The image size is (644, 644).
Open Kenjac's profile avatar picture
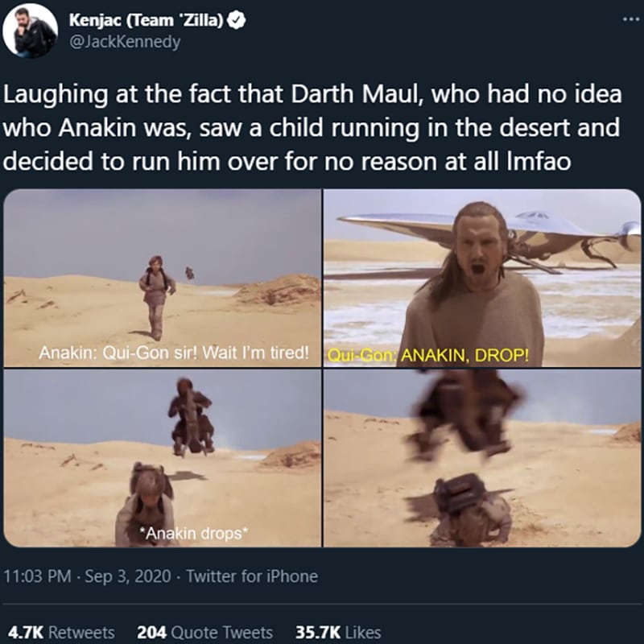pos(30,30)
